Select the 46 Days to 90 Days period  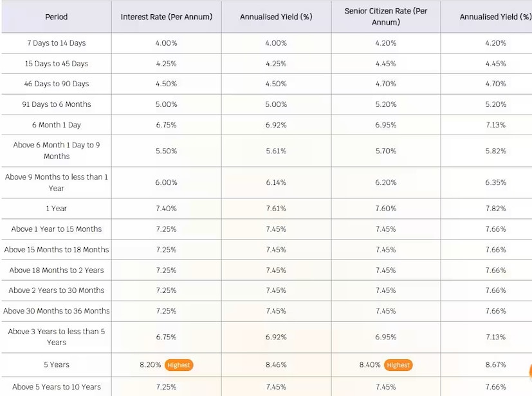57,84
